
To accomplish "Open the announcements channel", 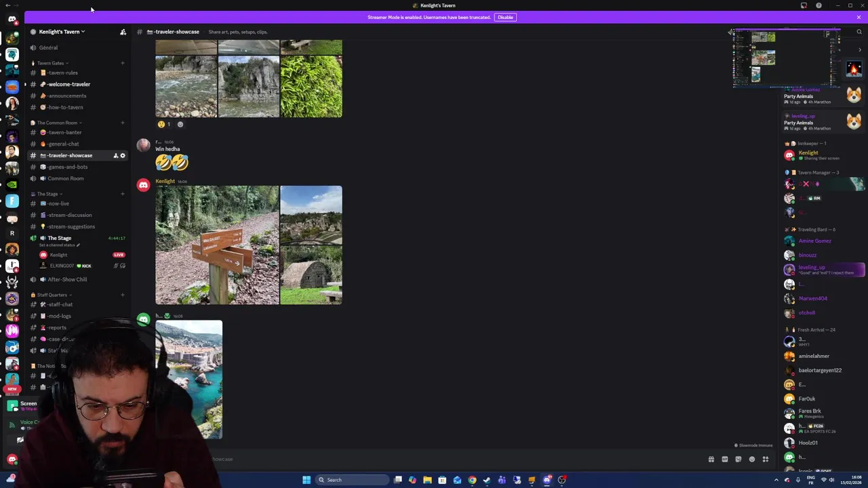I will pos(77,96).
